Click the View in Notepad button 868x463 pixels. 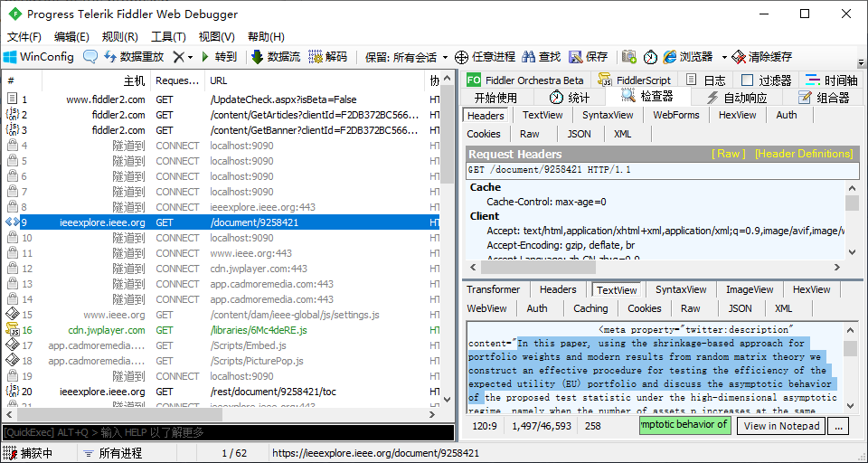[781, 426]
